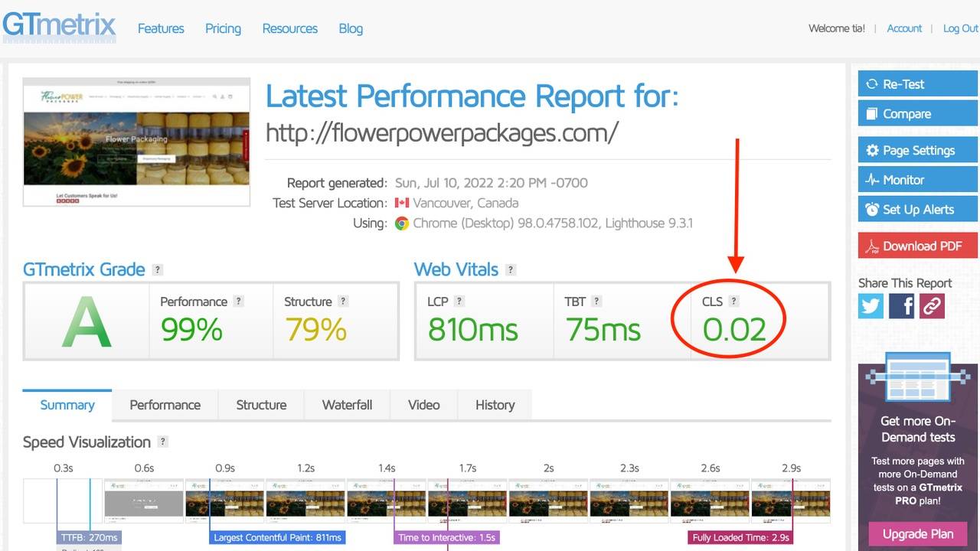Viewport: 980px width, 551px height.
Task: Copy the shareable report link icon
Action: coord(932,305)
